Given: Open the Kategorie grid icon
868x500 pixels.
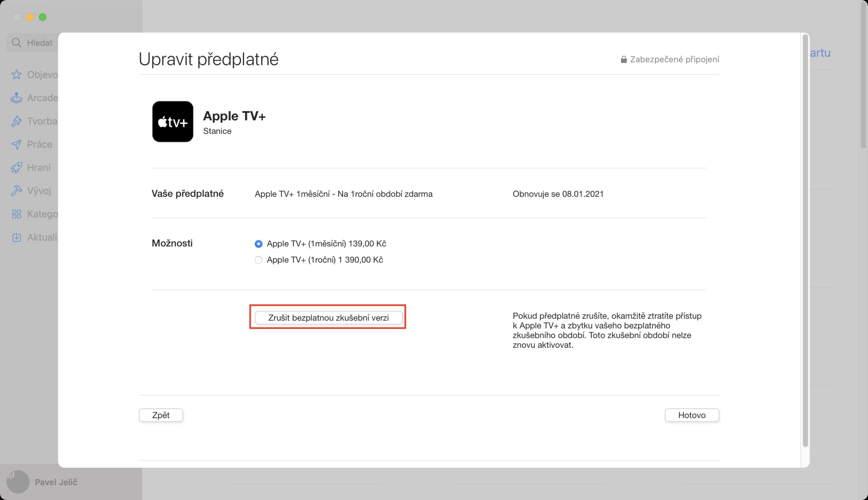Looking at the screenshot, I should click(16, 214).
